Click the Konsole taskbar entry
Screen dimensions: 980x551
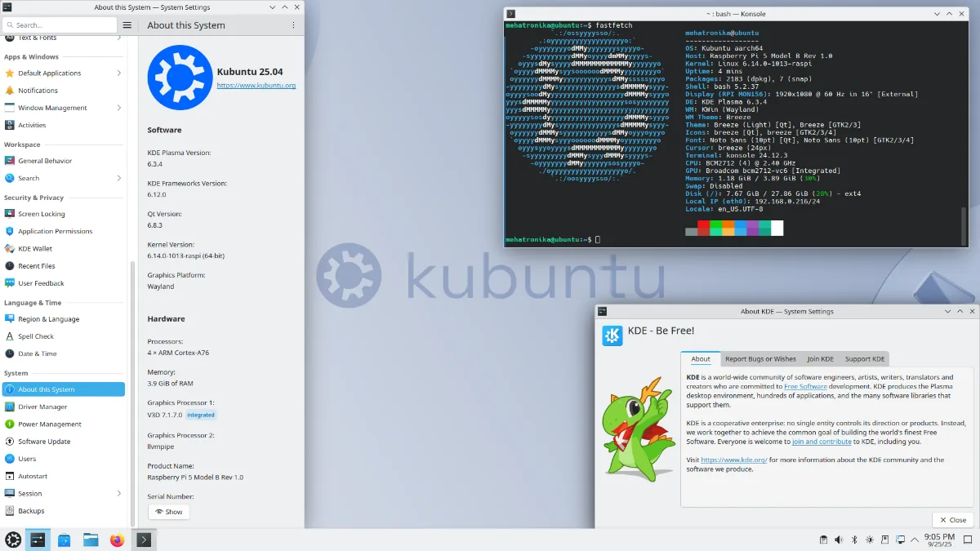[x=144, y=540]
